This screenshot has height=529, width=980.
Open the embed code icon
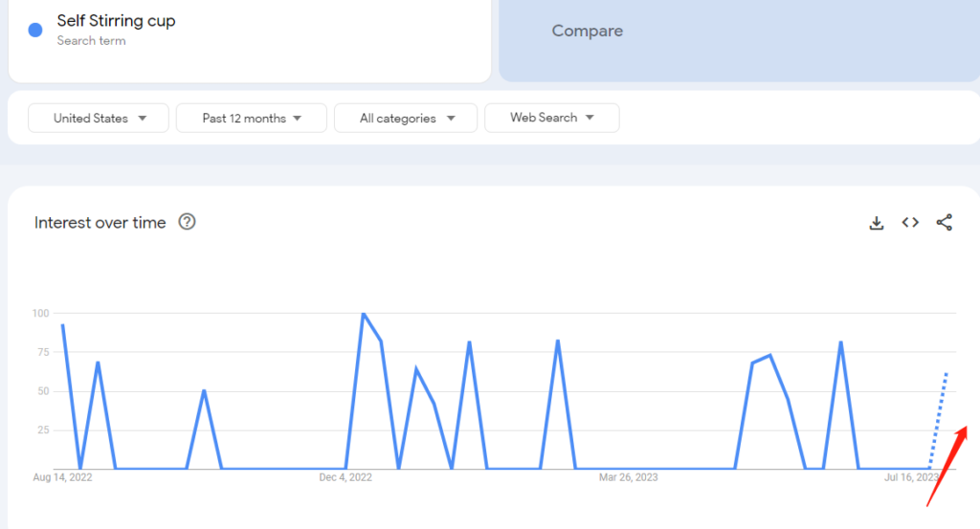click(910, 222)
